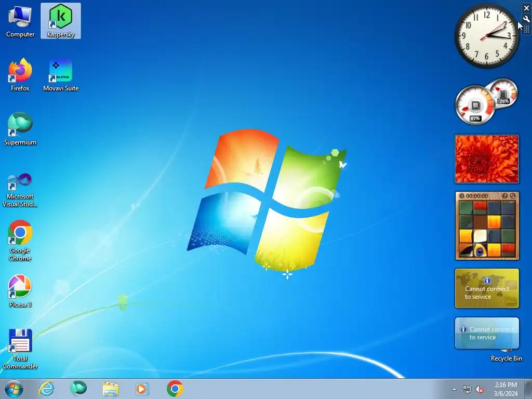Click the analog clock face gadget

486,36
